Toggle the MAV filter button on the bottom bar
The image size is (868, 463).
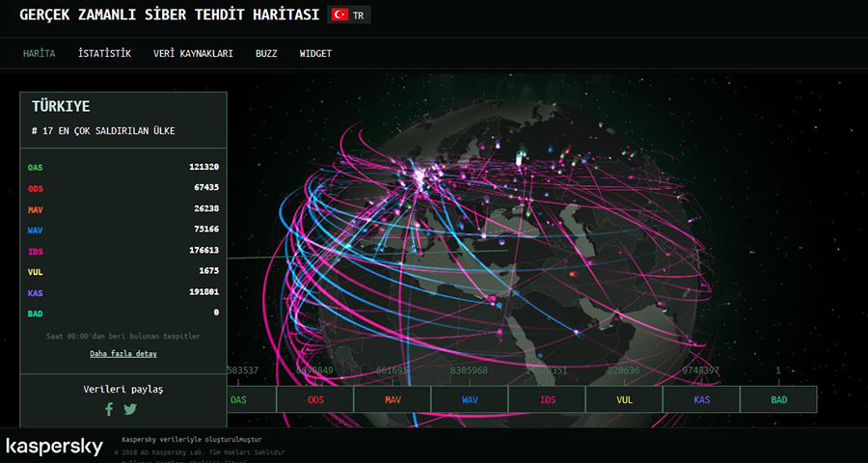(393, 399)
